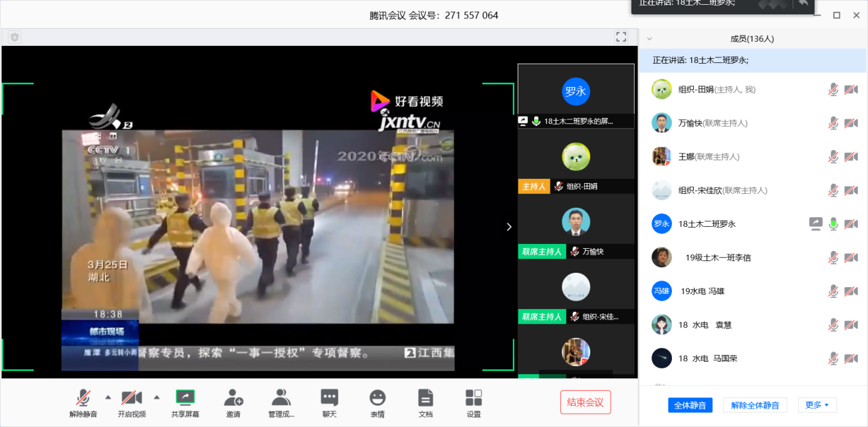The image size is (868, 427).
Task: Open the 邀请 invite icon
Action: [233, 398]
